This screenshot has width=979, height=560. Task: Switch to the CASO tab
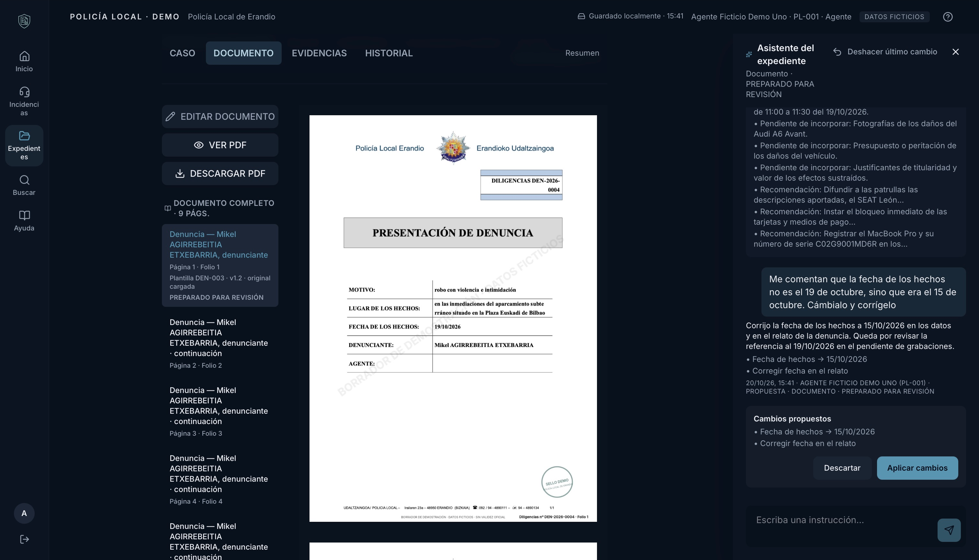click(182, 53)
